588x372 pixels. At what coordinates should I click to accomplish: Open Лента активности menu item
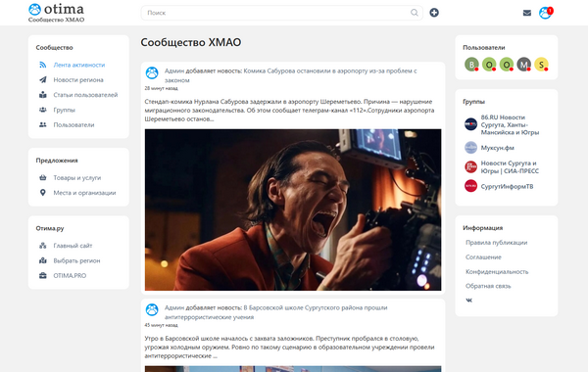[x=78, y=65]
